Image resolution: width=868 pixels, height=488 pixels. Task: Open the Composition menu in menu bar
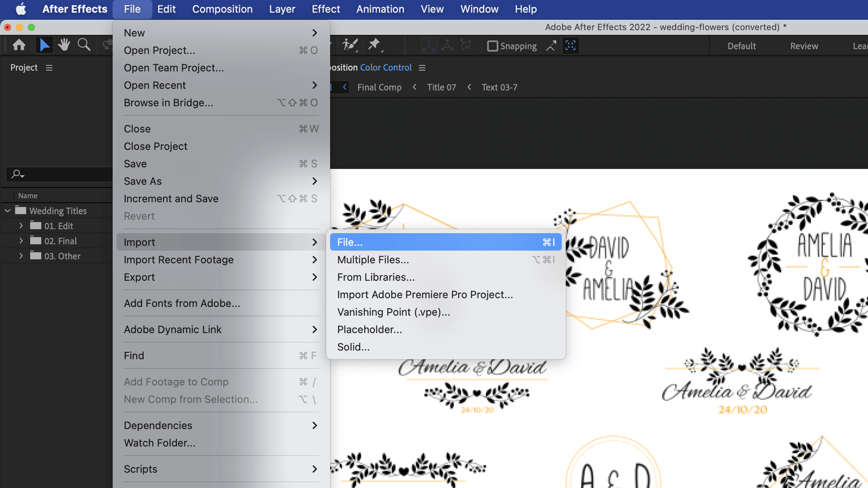coord(222,9)
